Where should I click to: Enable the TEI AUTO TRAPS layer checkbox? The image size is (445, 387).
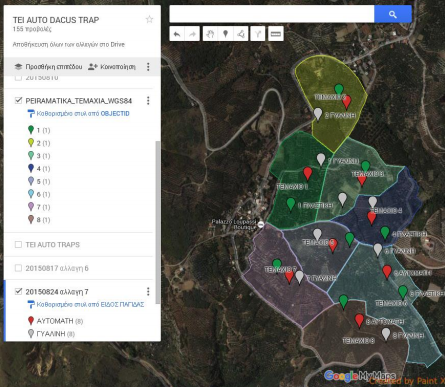(x=18, y=245)
